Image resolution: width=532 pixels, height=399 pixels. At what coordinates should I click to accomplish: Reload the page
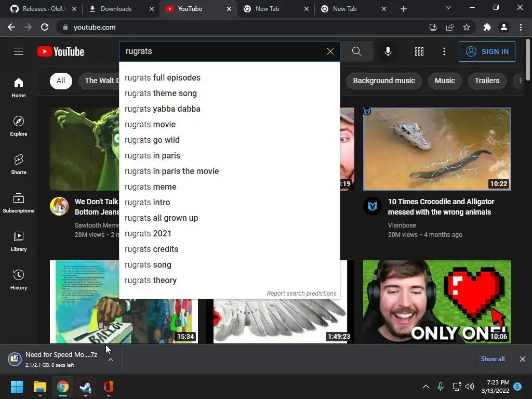(45, 27)
